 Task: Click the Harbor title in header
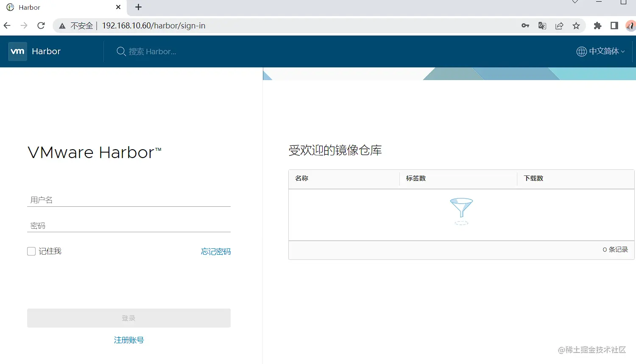coord(46,51)
